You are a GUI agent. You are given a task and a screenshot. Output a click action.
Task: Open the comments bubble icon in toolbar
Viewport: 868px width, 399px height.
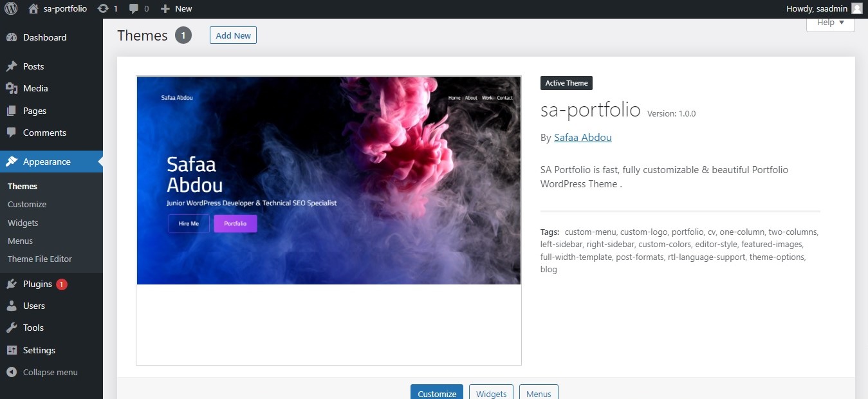(133, 8)
